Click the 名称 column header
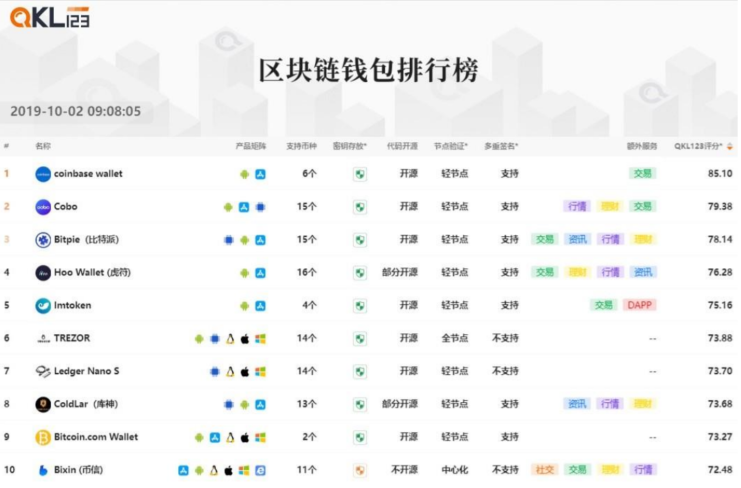741x488 pixels. pyautogui.click(x=43, y=146)
